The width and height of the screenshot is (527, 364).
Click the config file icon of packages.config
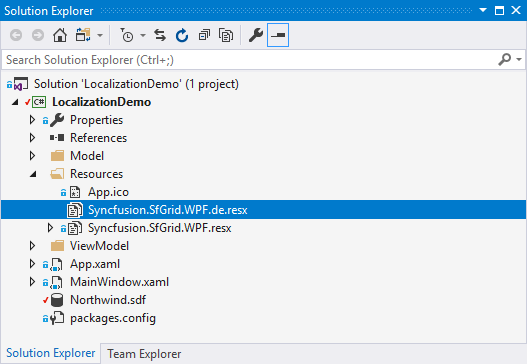(57, 318)
